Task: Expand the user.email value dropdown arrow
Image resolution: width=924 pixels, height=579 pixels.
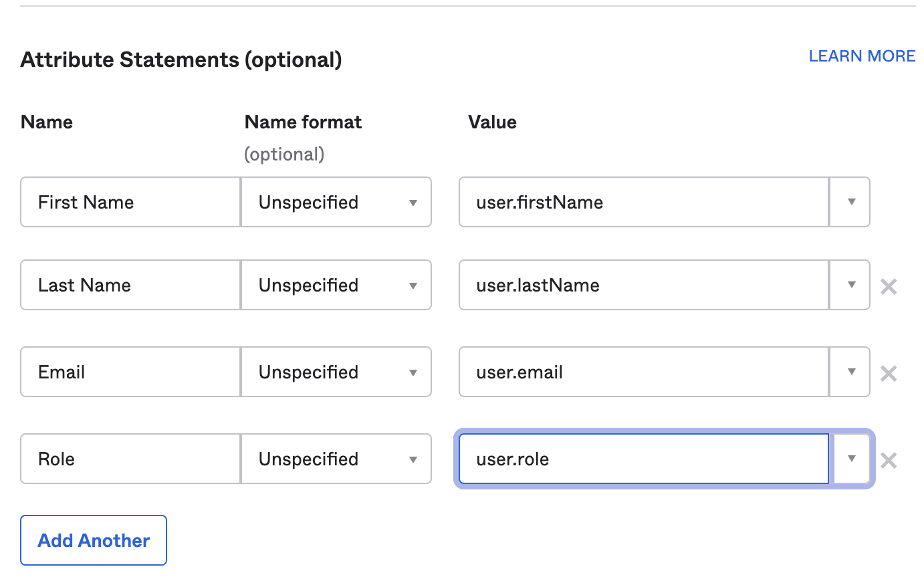Action: [850, 372]
